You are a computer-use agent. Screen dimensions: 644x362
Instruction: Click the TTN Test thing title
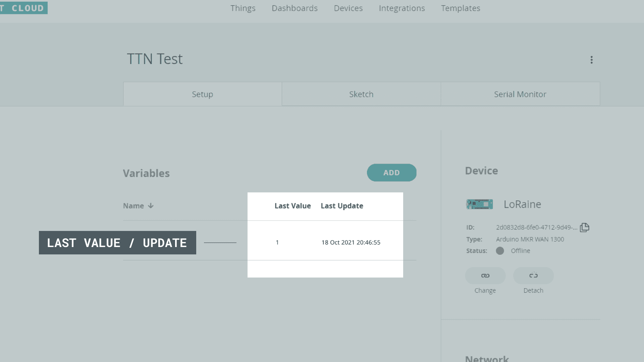tap(155, 59)
